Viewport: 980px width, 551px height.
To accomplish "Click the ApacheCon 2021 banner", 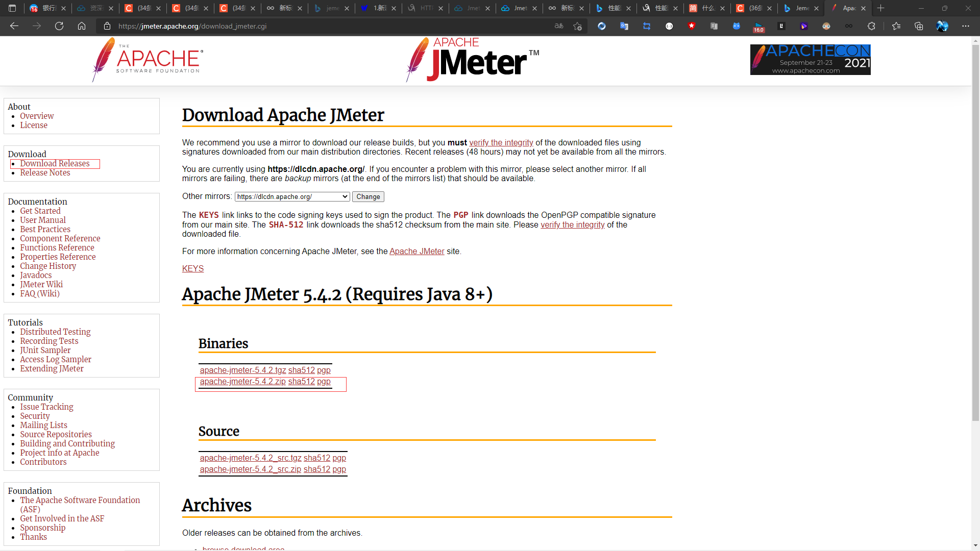I will tap(810, 60).
